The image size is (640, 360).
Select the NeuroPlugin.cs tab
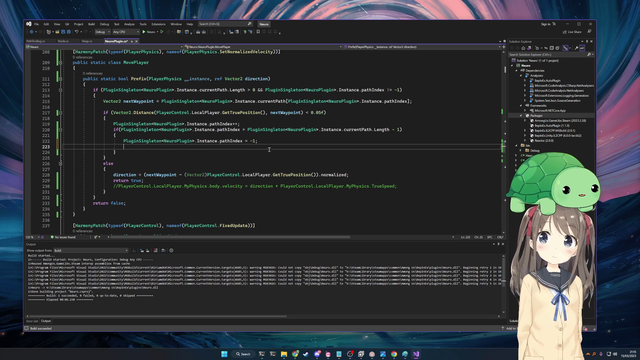coord(116,41)
